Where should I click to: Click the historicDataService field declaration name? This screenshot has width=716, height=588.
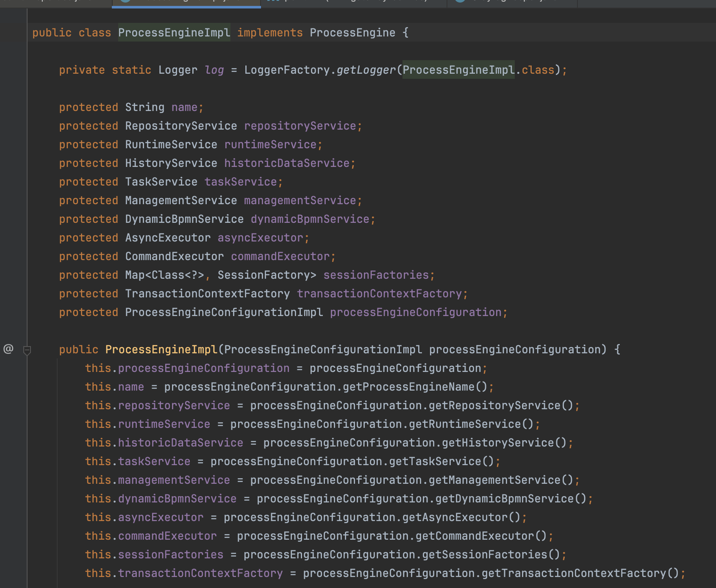click(x=287, y=163)
